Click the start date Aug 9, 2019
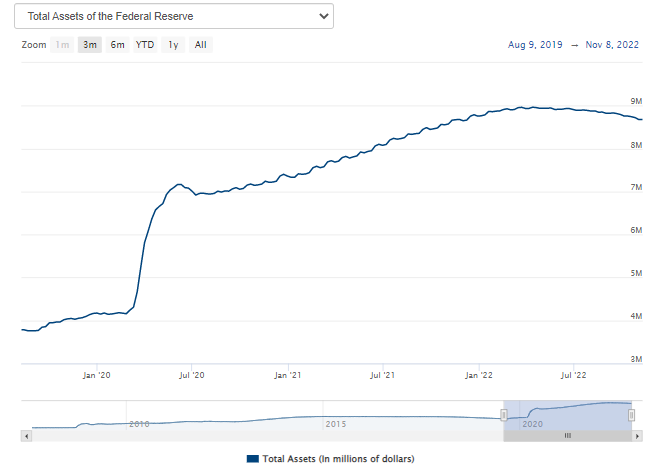The height and width of the screenshot is (476, 663). coord(535,45)
